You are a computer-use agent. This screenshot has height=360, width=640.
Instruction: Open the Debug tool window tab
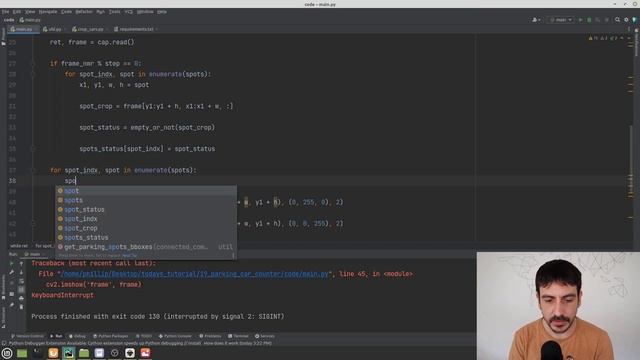[78, 336]
